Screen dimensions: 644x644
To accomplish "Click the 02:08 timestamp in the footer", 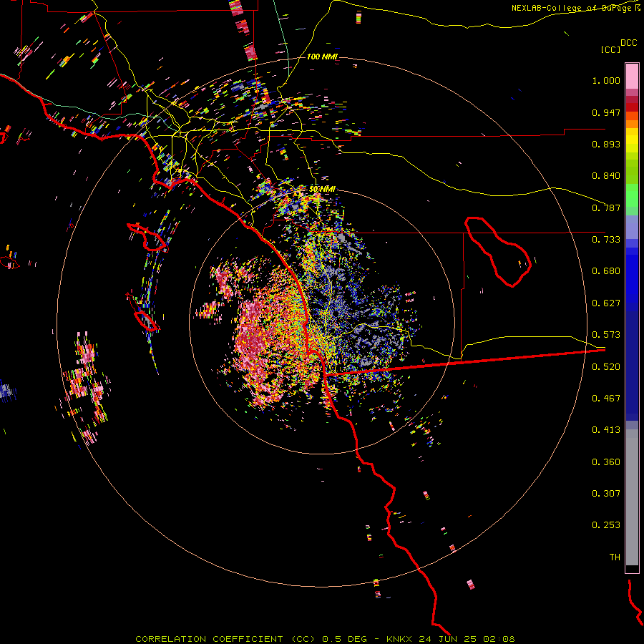I will pos(499,639).
